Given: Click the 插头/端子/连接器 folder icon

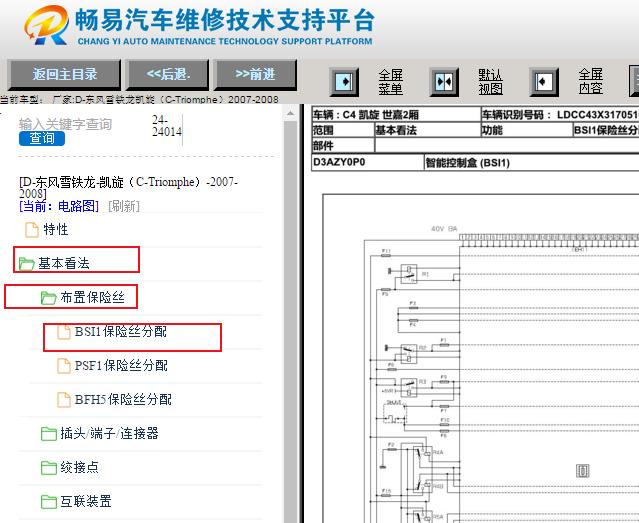Looking at the screenshot, I should 48,434.
